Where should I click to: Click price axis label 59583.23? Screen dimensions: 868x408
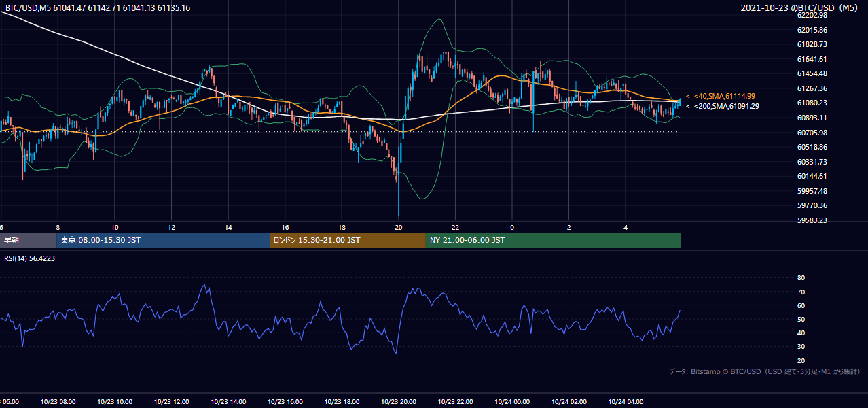812,220
